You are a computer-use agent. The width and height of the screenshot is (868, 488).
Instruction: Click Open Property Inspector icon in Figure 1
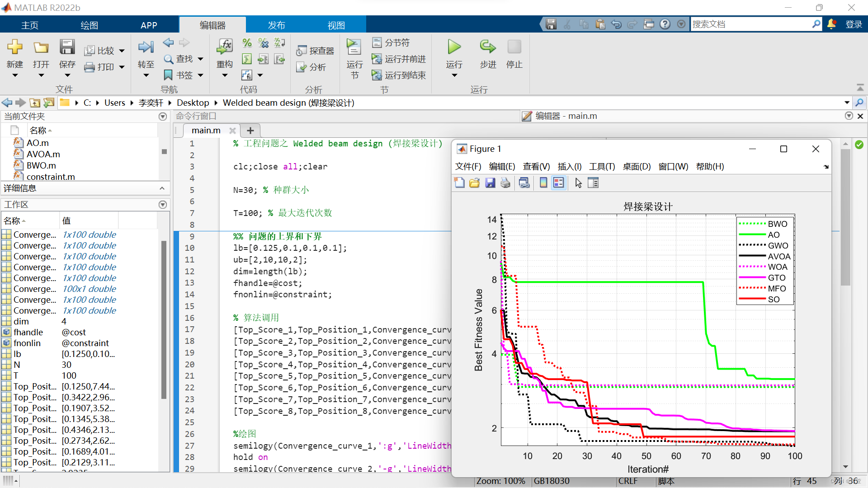pos(593,183)
